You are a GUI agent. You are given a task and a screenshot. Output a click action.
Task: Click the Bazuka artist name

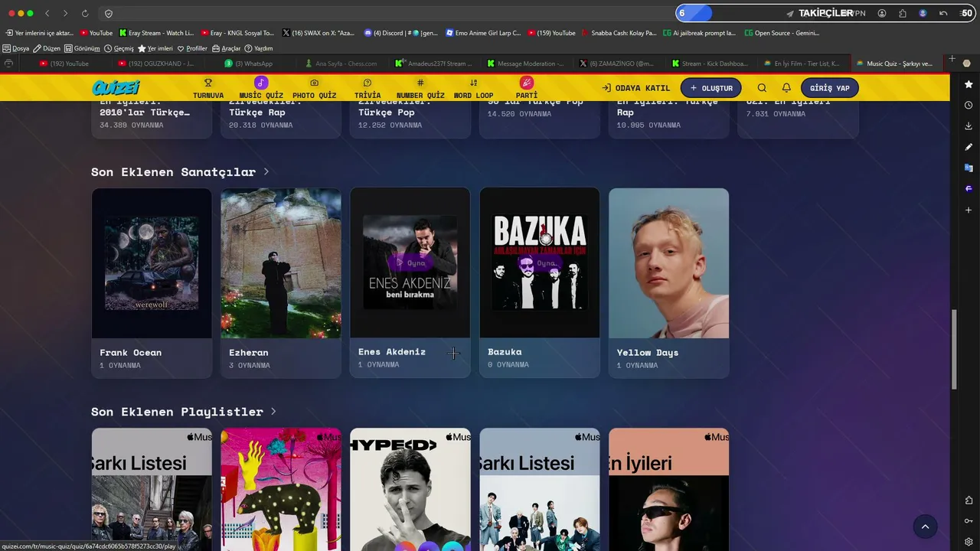(505, 352)
